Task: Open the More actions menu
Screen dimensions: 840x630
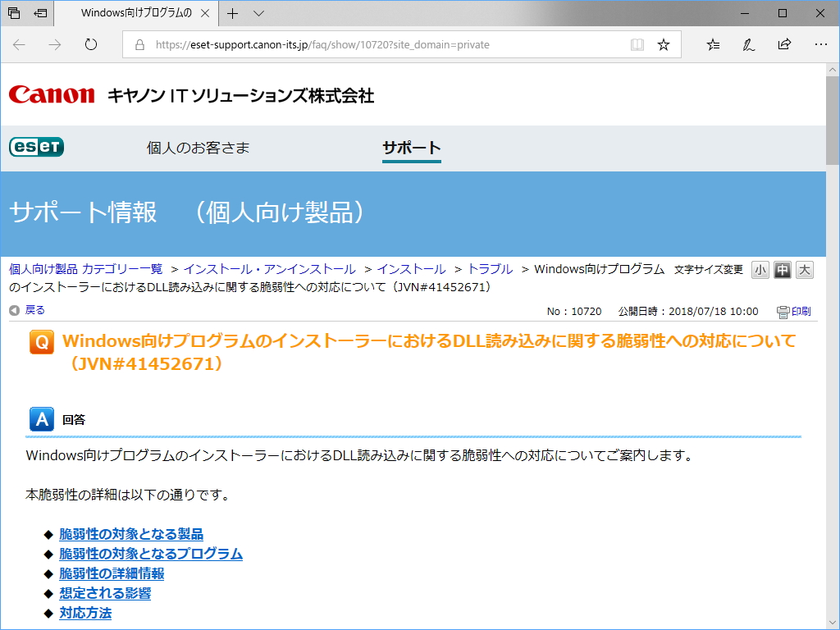Action: pos(821,44)
